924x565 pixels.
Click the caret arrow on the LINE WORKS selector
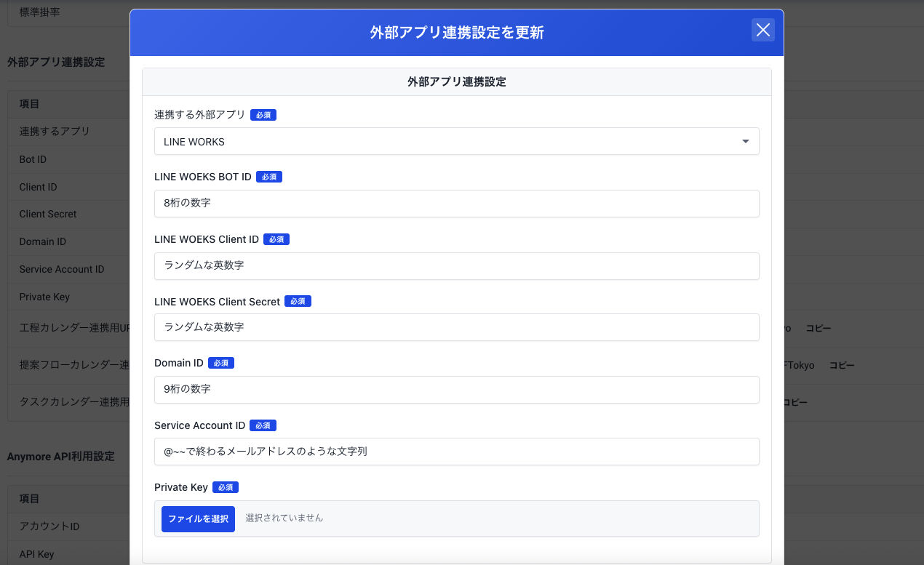(x=745, y=141)
